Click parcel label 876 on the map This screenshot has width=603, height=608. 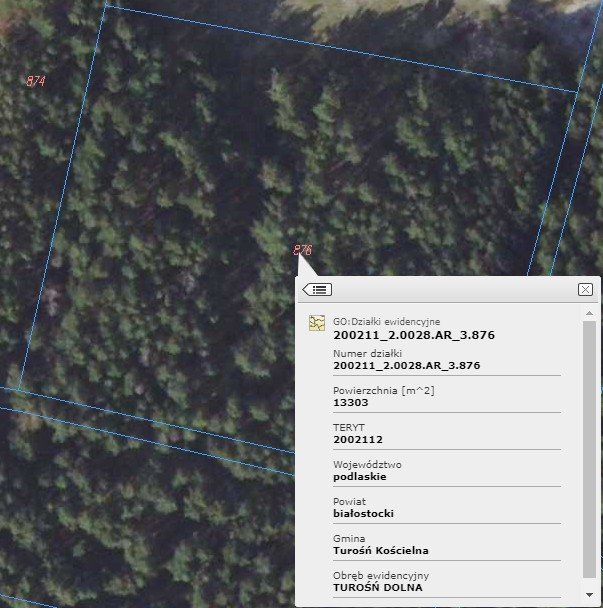point(302,250)
